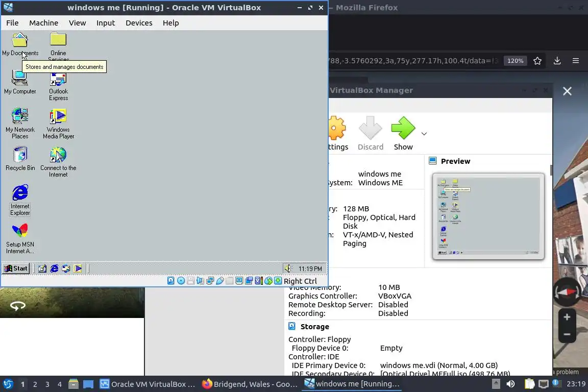This screenshot has width=588, height=392.
Task: Click the audio indicator in VM status bar
Action: (200, 281)
